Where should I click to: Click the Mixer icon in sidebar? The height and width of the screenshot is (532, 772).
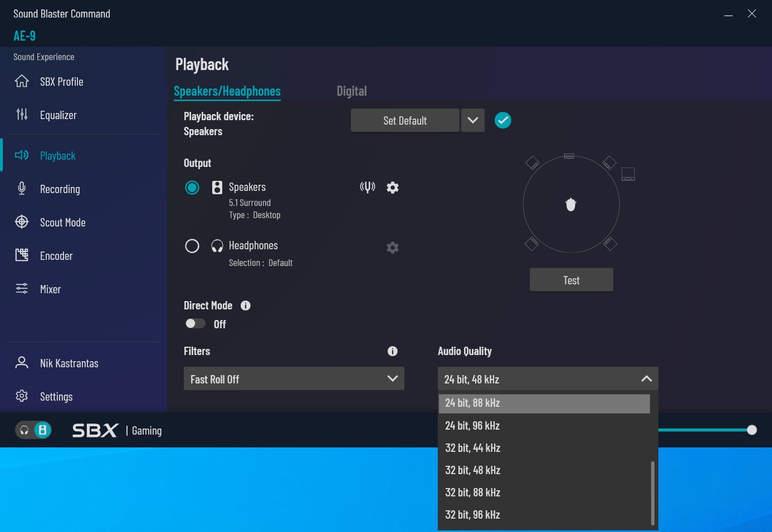point(22,289)
